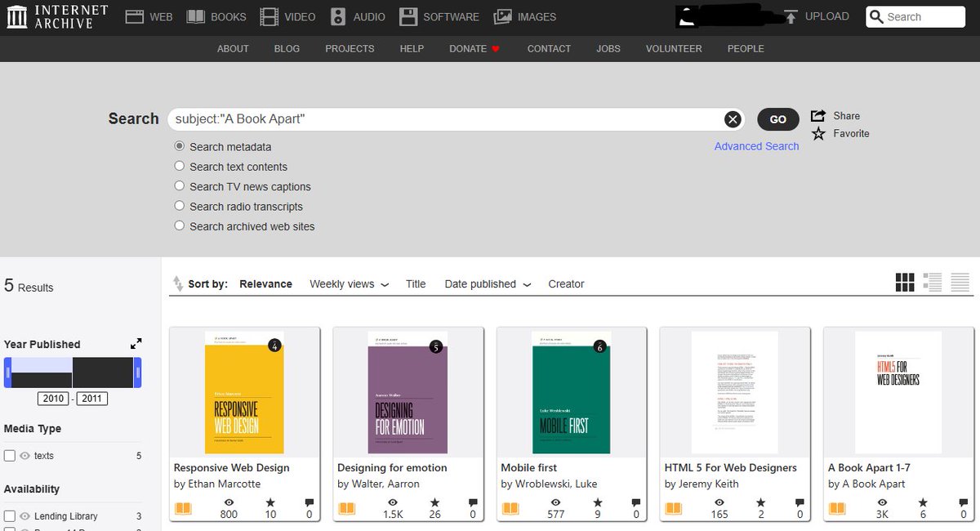Click the 2011 end year field
980x531 pixels.
pos(92,399)
